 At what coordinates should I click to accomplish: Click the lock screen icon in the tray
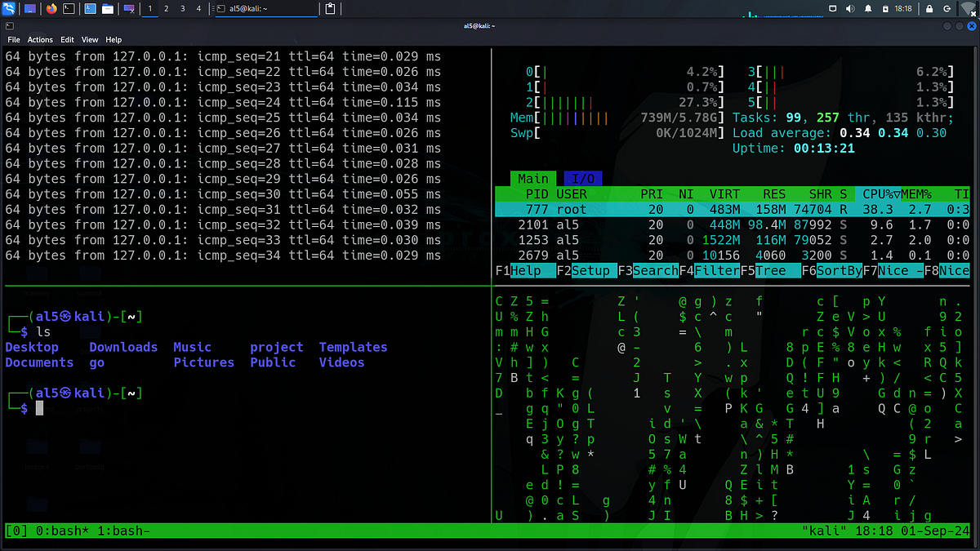point(929,9)
